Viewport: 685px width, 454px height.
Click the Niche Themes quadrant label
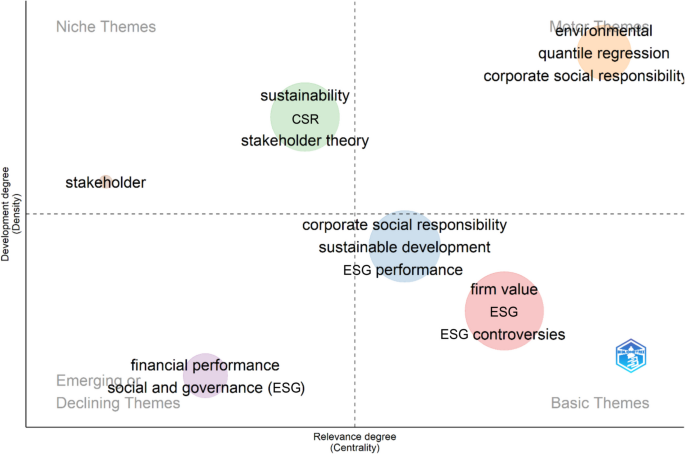pos(106,26)
